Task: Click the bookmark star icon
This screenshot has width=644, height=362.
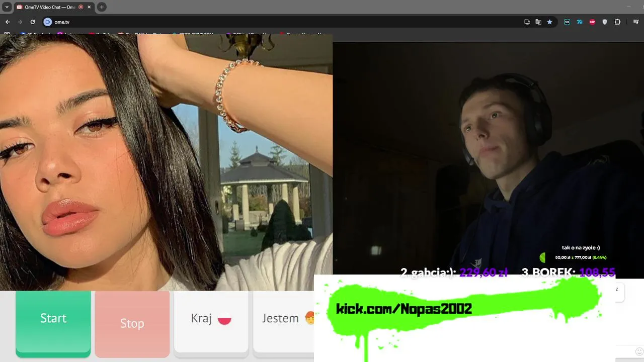Action: point(549,22)
